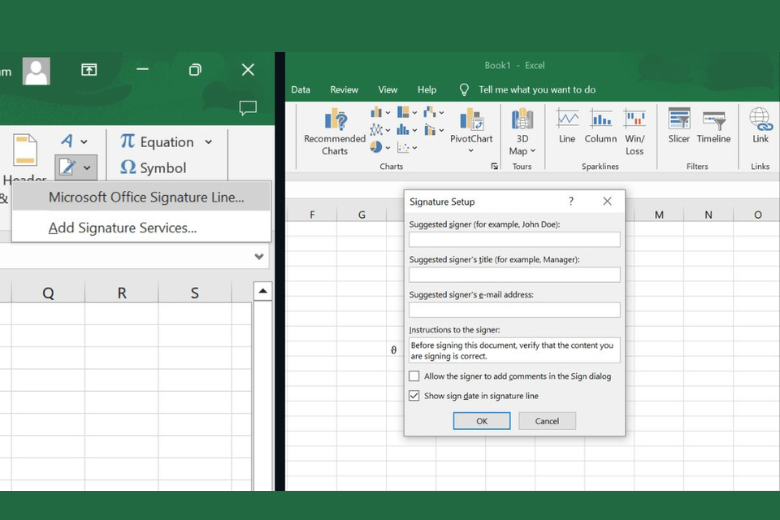Open the Review ribbon tab
The height and width of the screenshot is (520, 780).
[x=344, y=90]
